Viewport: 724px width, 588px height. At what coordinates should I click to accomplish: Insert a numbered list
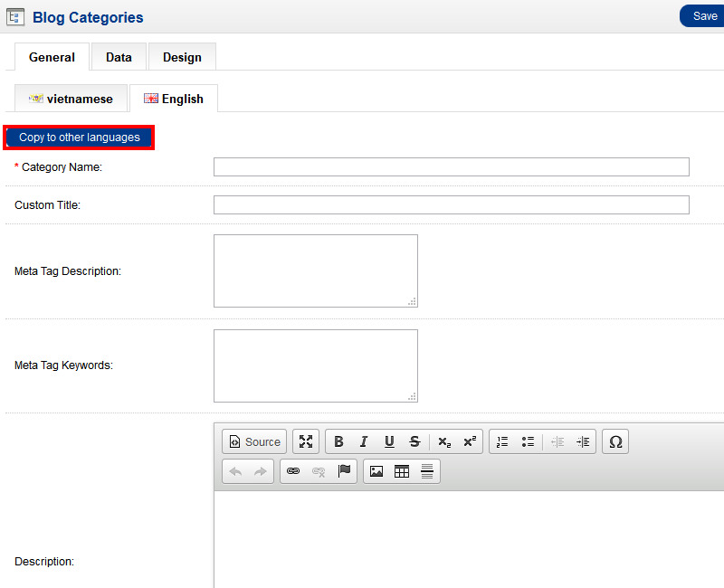502,441
